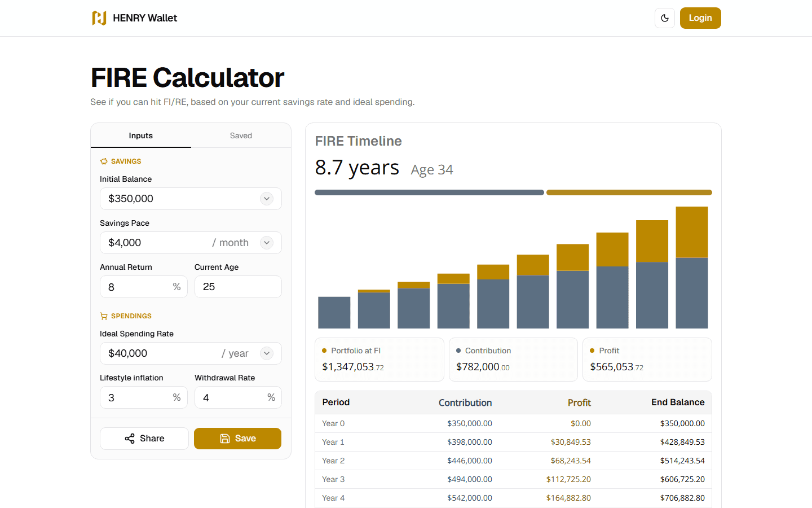This screenshot has width=812, height=508.
Task: Click the FIRE Timeline heading
Action: [359, 141]
